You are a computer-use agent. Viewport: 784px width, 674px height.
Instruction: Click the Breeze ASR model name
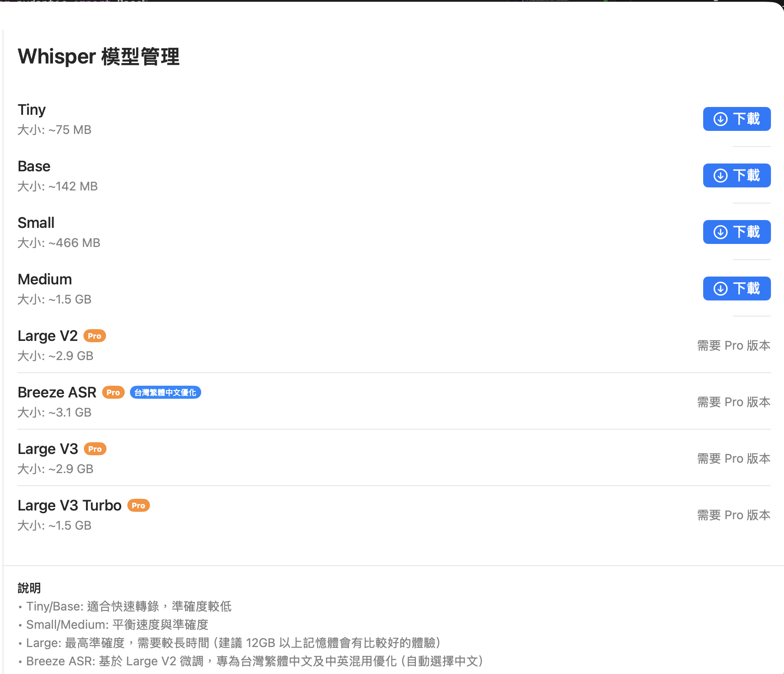pos(57,392)
